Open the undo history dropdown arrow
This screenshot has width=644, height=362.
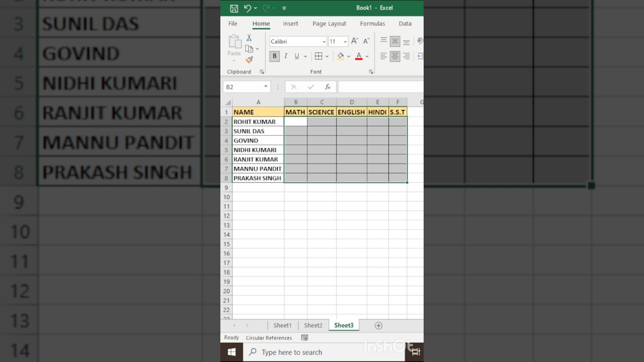coord(256,8)
